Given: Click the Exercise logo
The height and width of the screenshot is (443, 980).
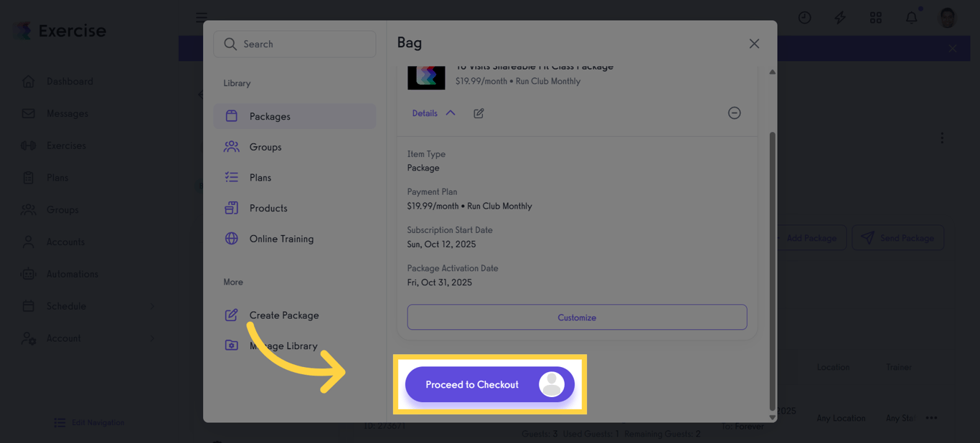Looking at the screenshot, I should [x=60, y=30].
